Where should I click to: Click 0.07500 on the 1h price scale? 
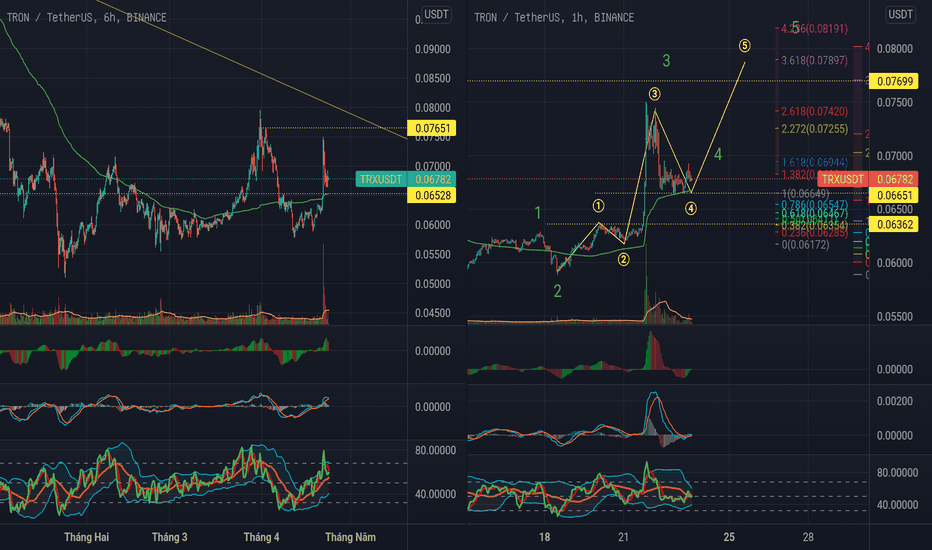point(895,102)
